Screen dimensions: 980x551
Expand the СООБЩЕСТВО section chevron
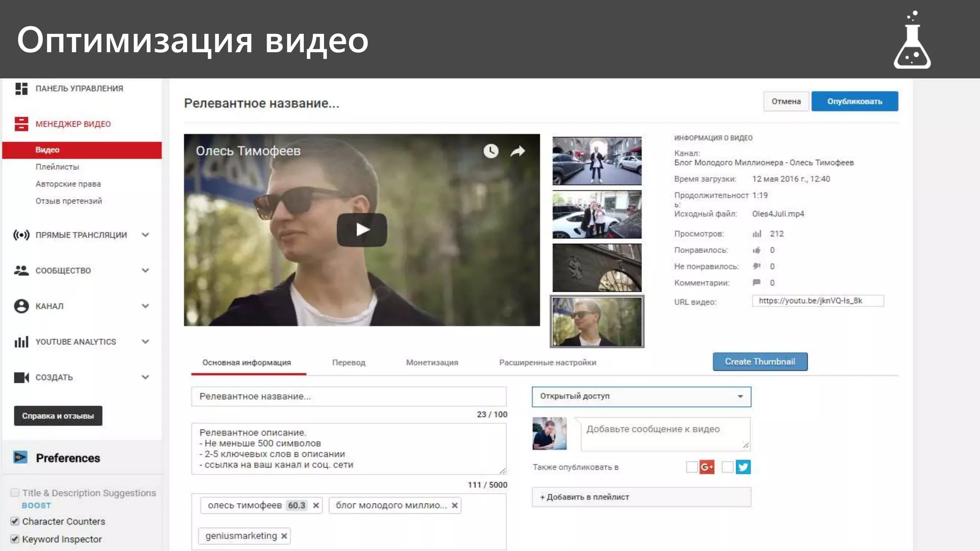click(x=145, y=270)
